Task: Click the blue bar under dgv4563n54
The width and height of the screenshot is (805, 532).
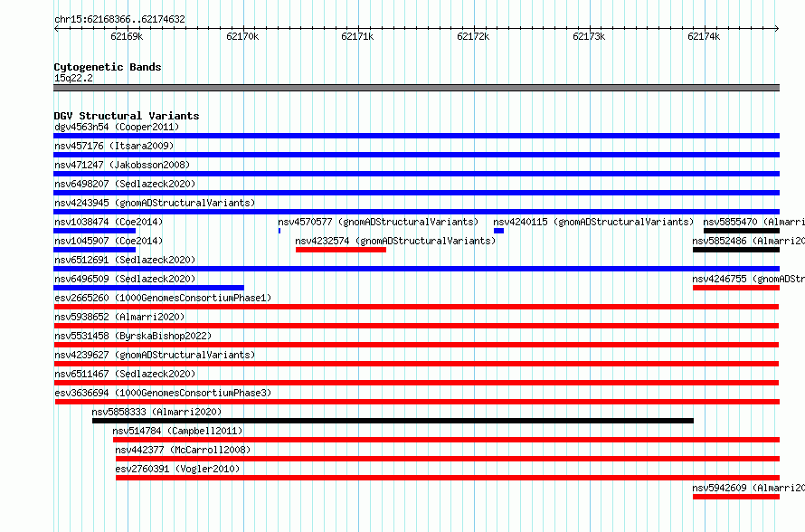Action: tap(416, 136)
